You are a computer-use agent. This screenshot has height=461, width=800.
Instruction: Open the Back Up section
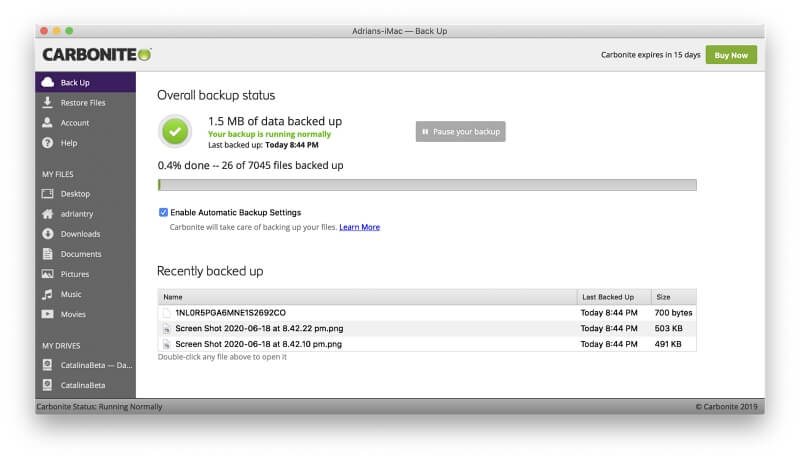86,82
